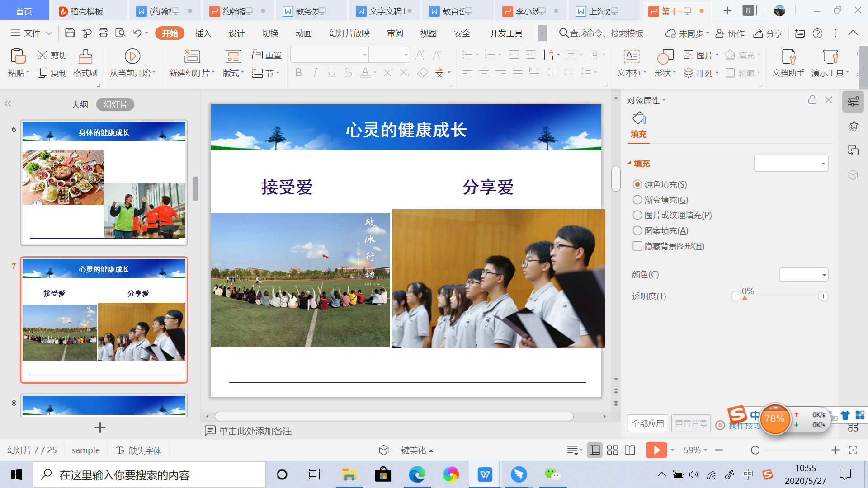Click the New Slide (新建幻灯片) icon
868x488 pixels.
192,57
